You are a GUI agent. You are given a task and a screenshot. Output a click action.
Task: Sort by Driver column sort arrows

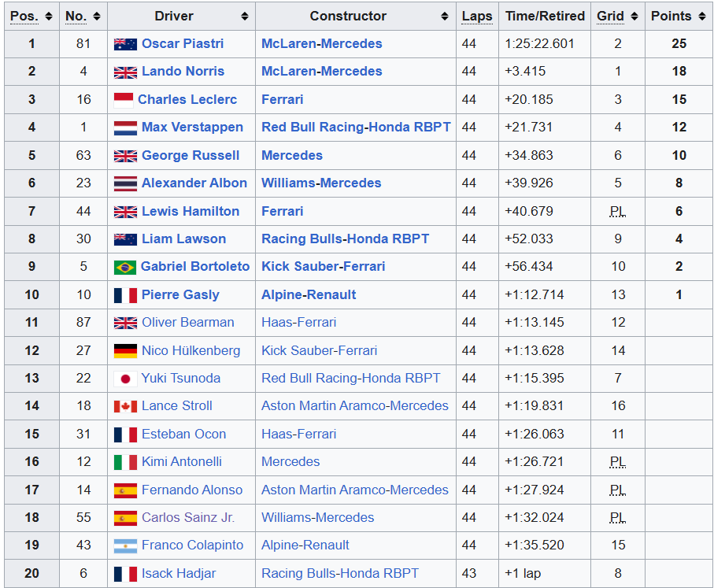[245, 17]
